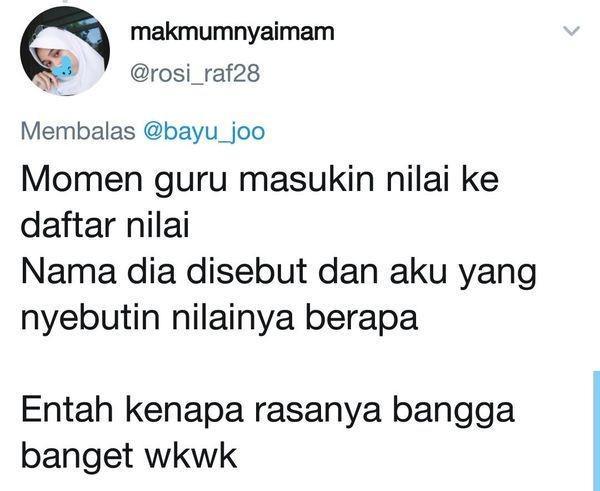Visit the @rosi_raf28 handle
This screenshot has height=491, width=600.
point(195,73)
